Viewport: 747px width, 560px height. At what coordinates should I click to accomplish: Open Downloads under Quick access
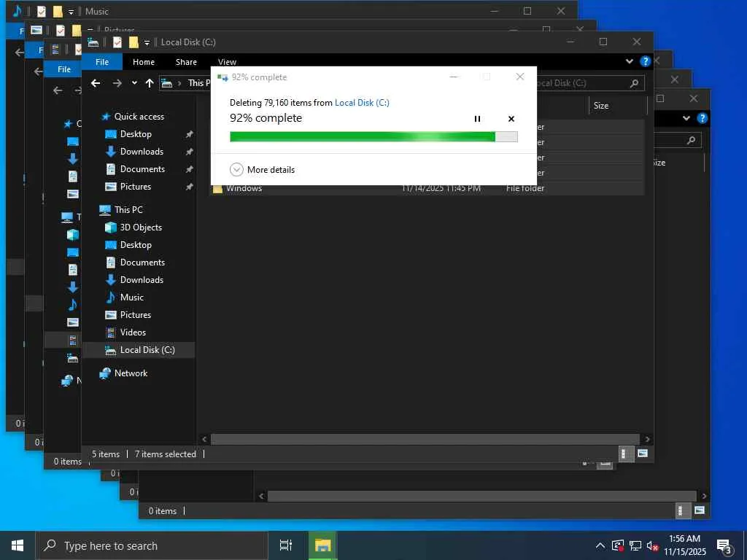[142, 152]
